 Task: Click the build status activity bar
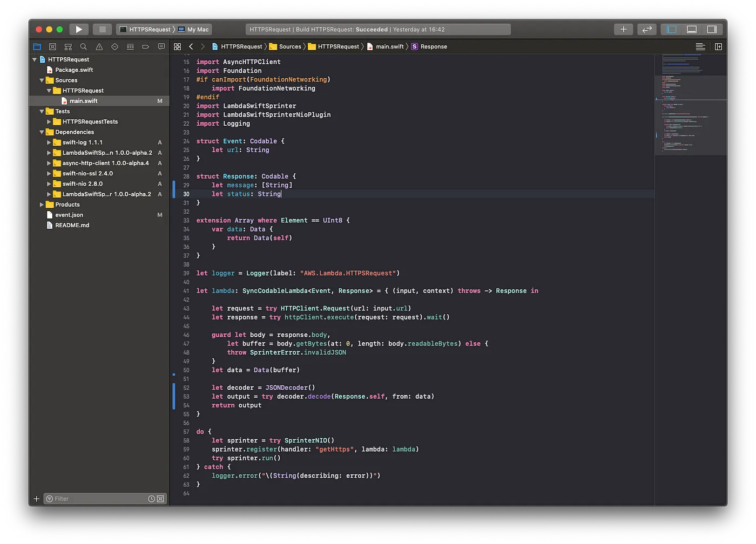click(x=378, y=30)
